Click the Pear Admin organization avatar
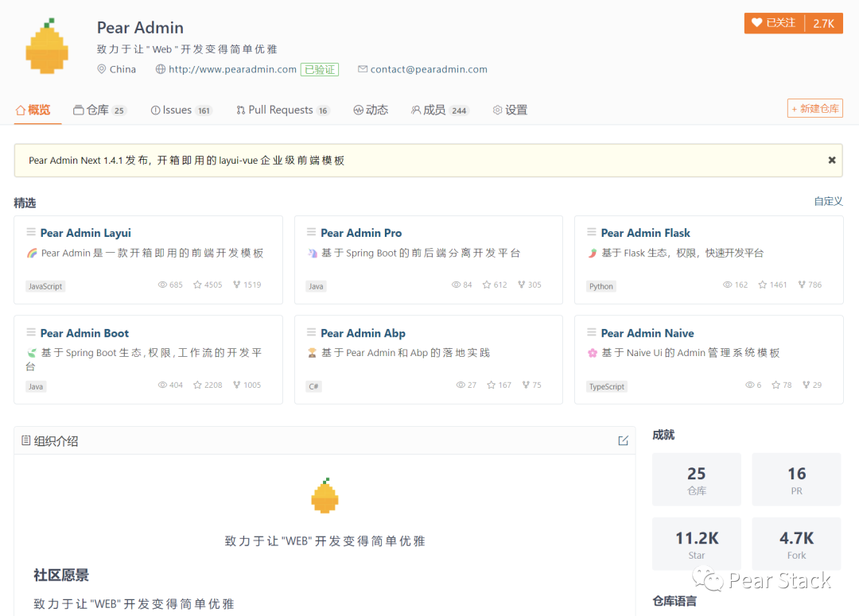859x616 pixels. (47, 46)
